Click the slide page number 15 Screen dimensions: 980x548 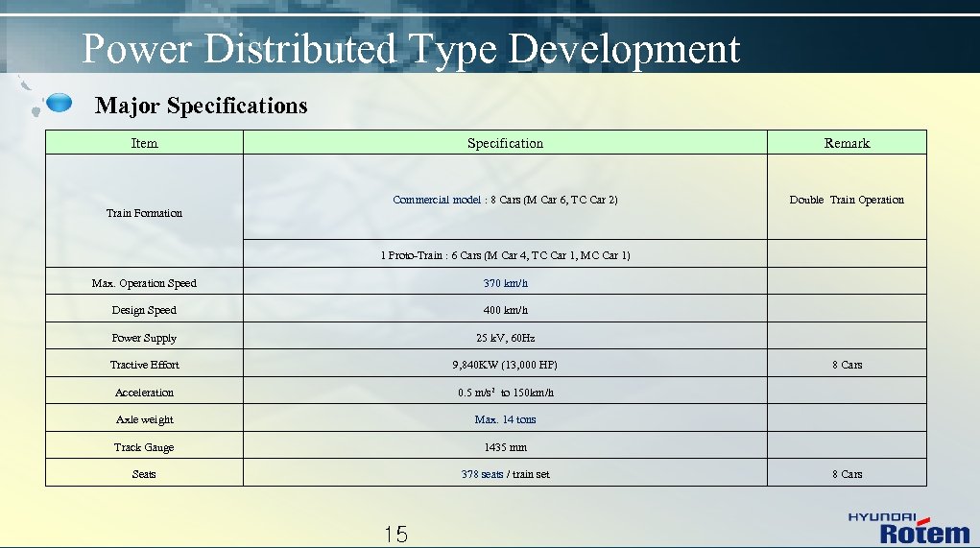click(396, 535)
